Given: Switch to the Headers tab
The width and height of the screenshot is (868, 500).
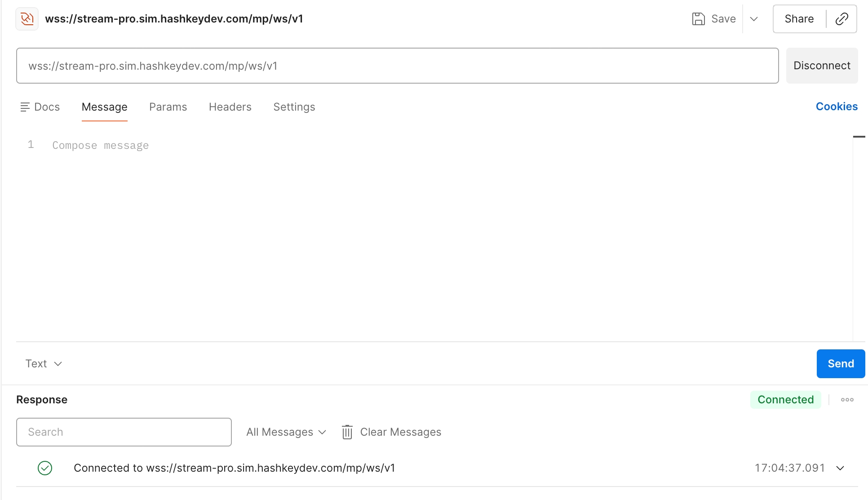Looking at the screenshot, I should click(x=230, y=107).
